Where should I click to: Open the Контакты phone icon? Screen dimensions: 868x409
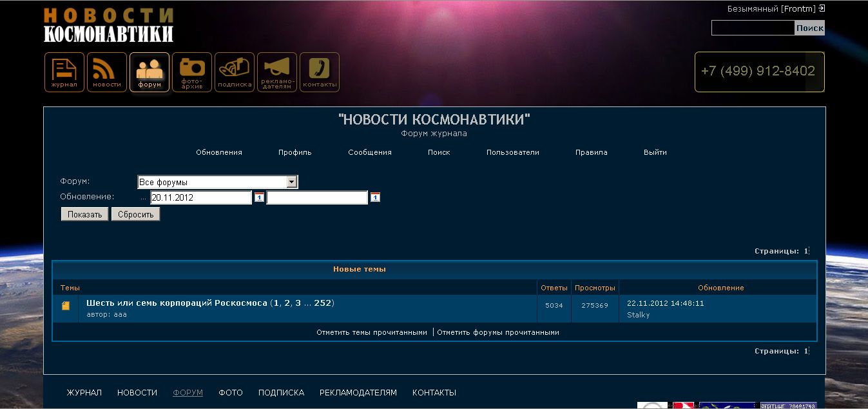[x=320, y=72]
